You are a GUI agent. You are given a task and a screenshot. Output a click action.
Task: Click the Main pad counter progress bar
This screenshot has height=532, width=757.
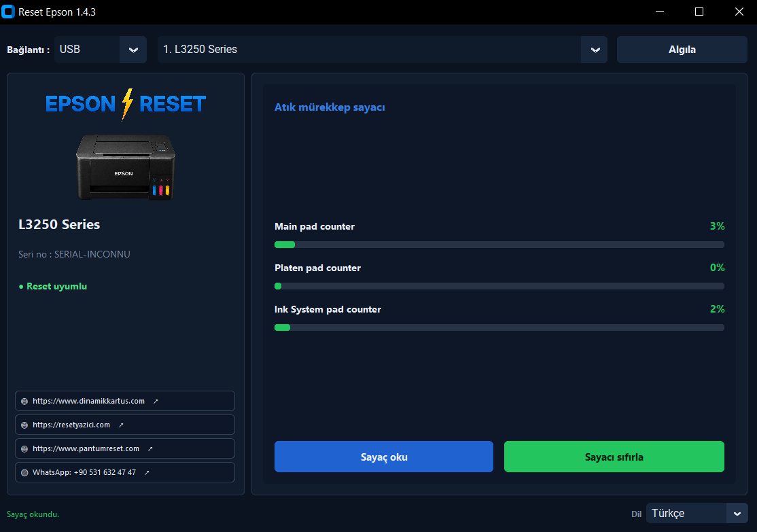499,245
